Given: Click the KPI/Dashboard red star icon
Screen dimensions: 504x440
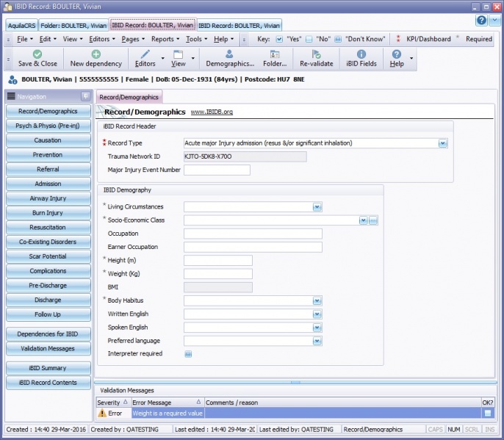Looking at the screenshot, I should (x=398, y=39).
